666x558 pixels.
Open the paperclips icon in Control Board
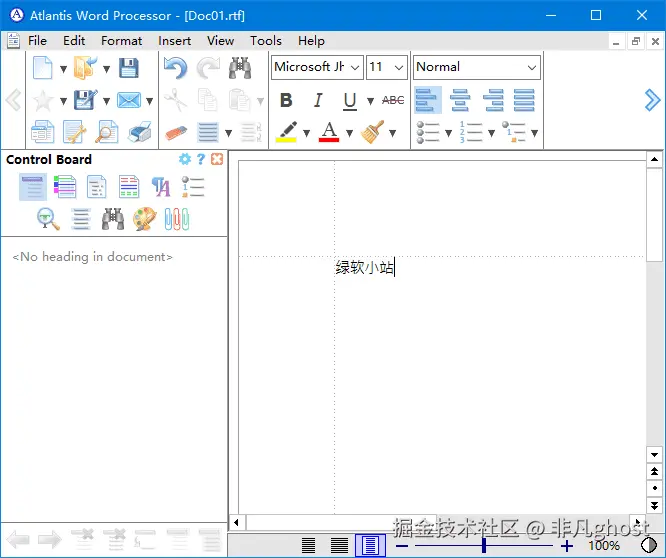tap(177, 219)
